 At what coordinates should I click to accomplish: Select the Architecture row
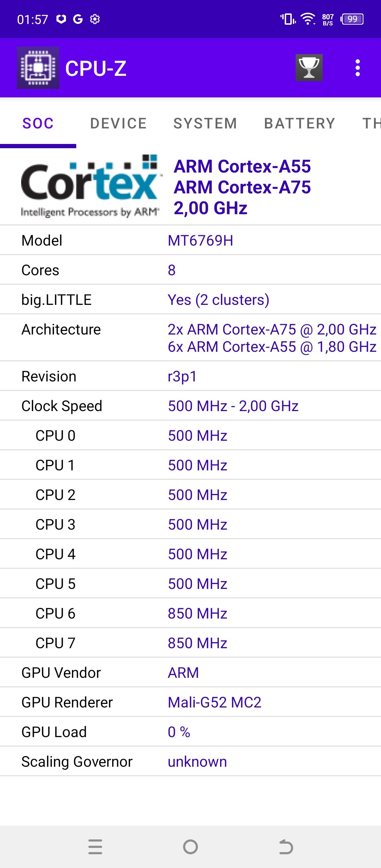click(190, 338)
